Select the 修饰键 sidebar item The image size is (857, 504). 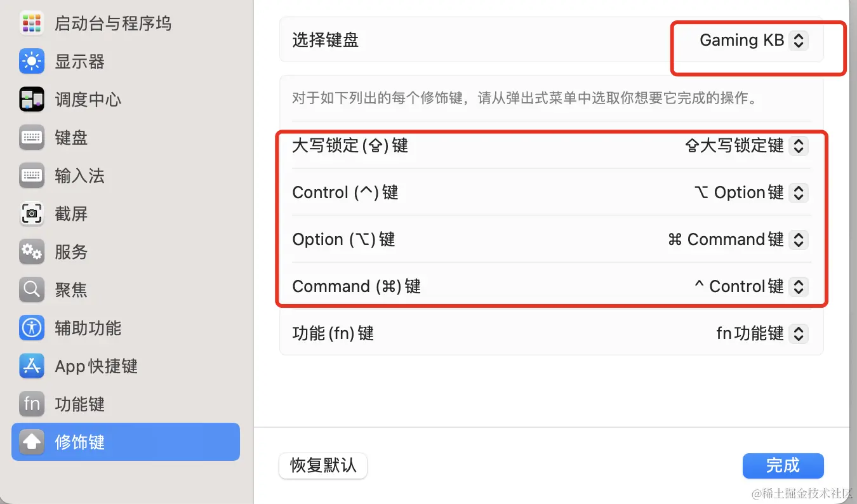click(126, 442)
